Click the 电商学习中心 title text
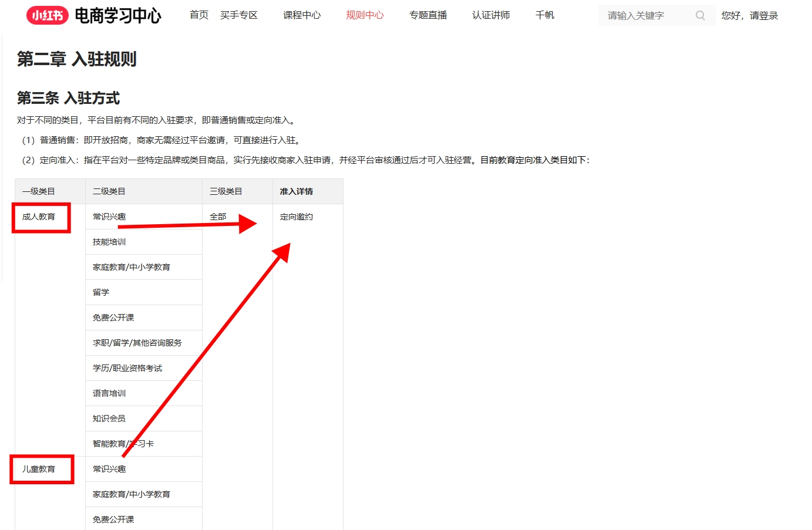The width and height of the screenshot is (812, 530). [x=119, y=16]
